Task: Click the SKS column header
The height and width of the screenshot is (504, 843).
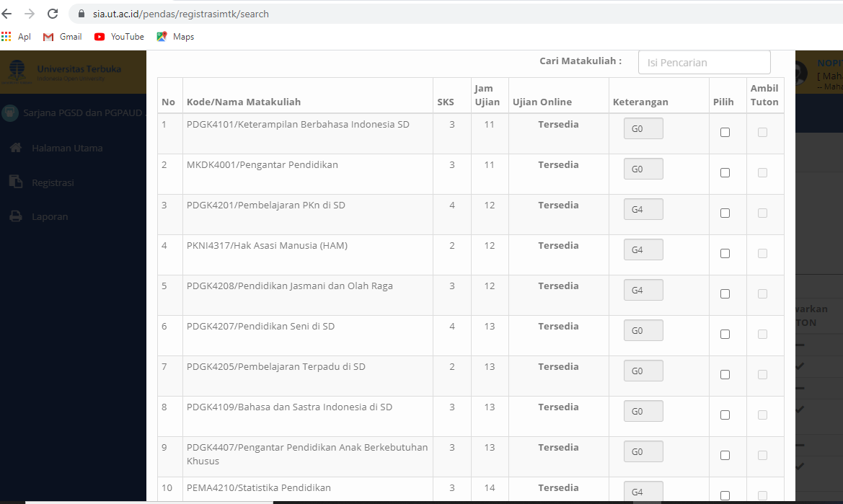Action: tap(445, 102)
